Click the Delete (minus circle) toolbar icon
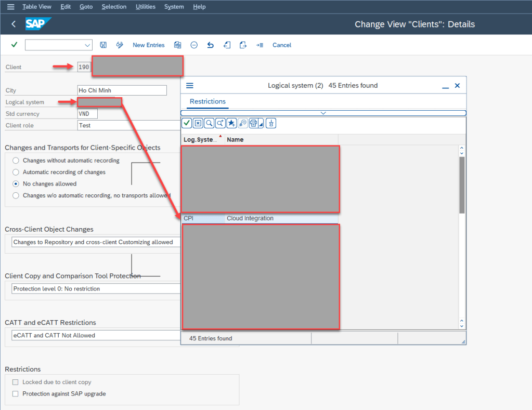The height and width of the screenshot is (410, 532). coord(194,45)
